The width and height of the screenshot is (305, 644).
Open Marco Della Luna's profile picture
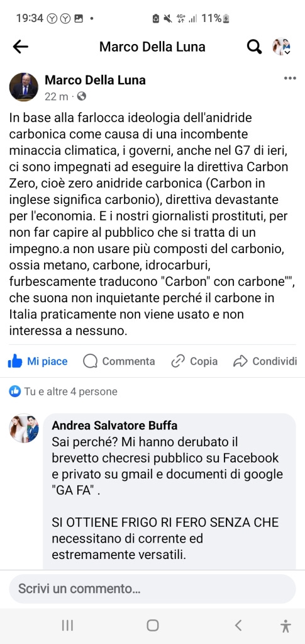[x=23, y=87]
